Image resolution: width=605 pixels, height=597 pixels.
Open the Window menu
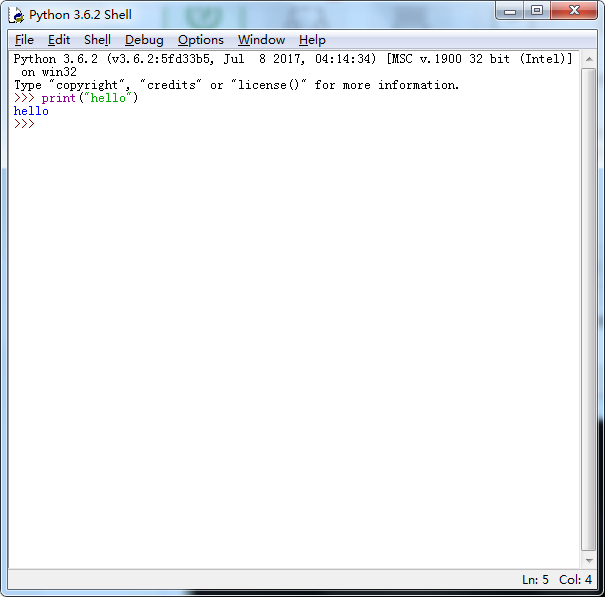point(261,40)
